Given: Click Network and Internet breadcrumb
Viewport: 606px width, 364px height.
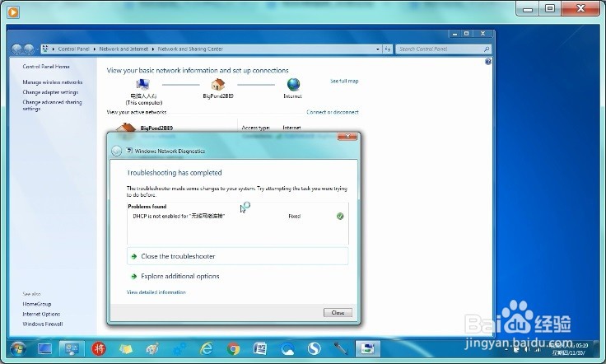Looking at the screenshot, I should [x=124, y=49].
